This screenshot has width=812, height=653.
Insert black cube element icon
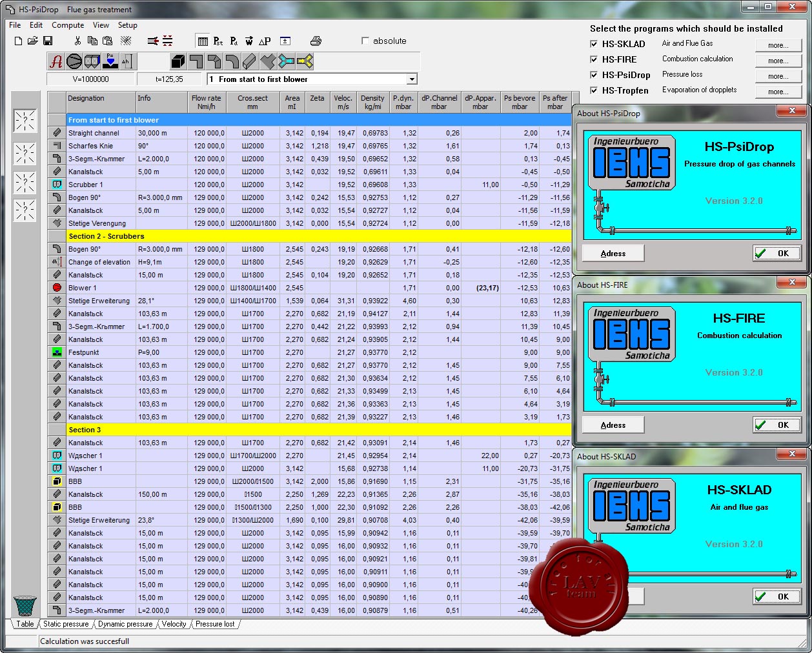point(178,61)
